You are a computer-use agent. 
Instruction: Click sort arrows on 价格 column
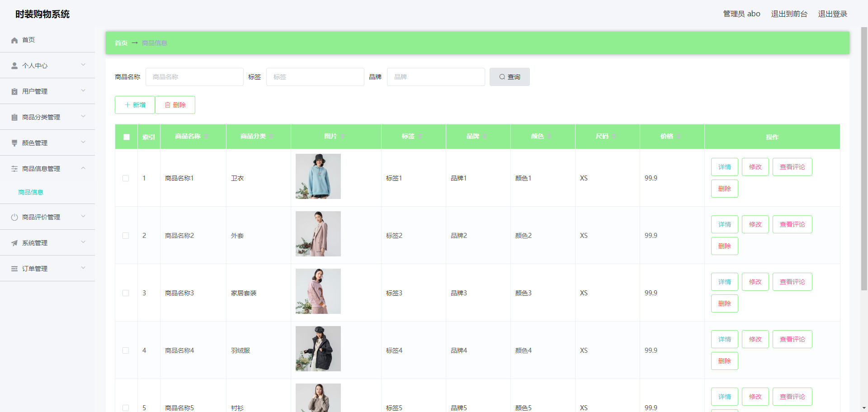(679, 137)
